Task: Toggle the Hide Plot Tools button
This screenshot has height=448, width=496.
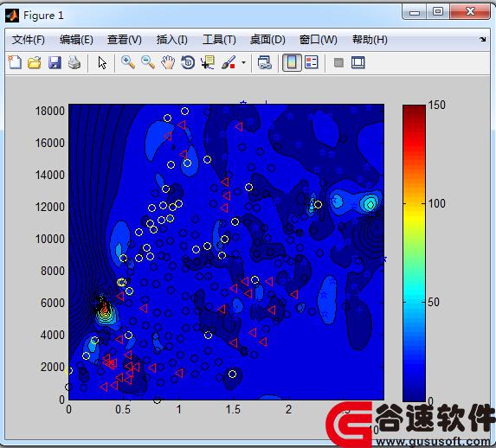Action: (x=338, y=62)
